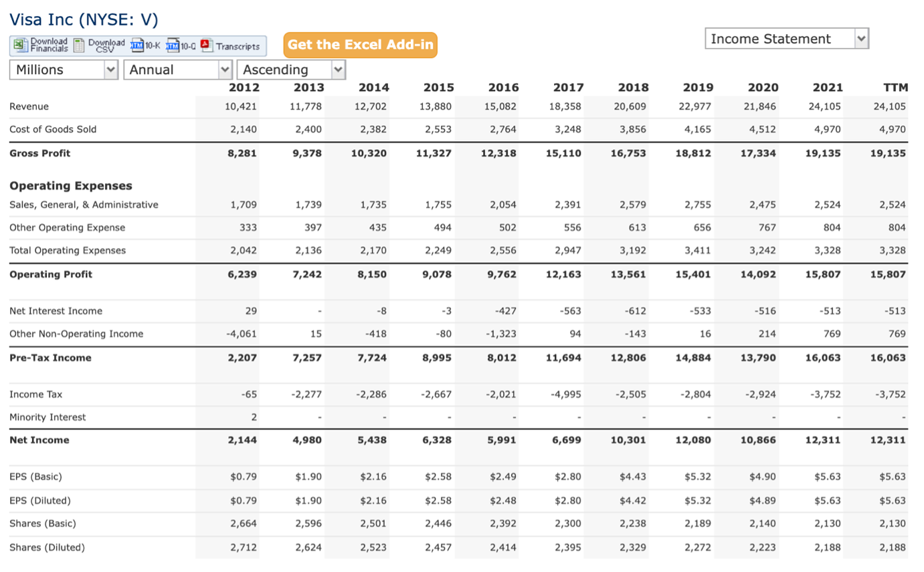Viewport: 924px width, 572px height.
Task: Click the Operating Profit row label
Action: [51, 274]
